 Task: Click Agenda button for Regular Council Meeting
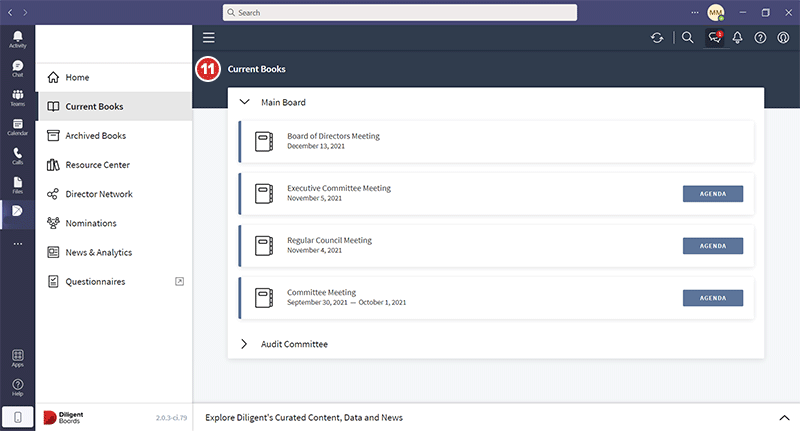click(712, 246)
